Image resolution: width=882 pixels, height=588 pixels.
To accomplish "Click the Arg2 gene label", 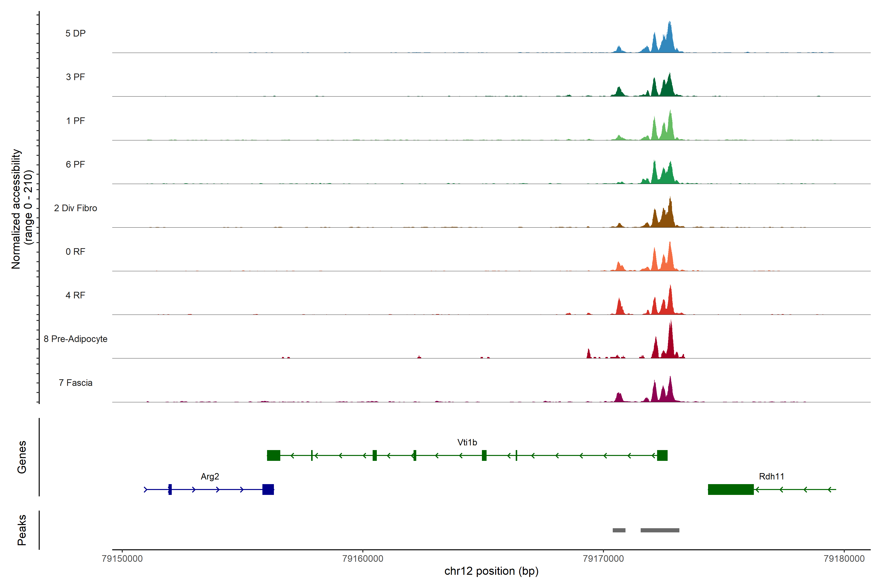I will 210,476.
